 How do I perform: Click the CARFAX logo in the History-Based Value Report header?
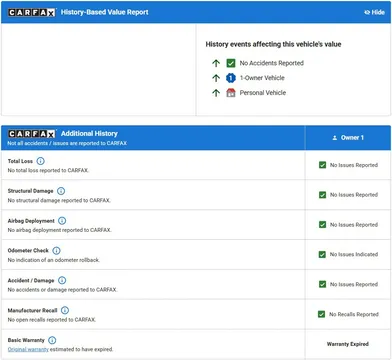pos(32,12)
